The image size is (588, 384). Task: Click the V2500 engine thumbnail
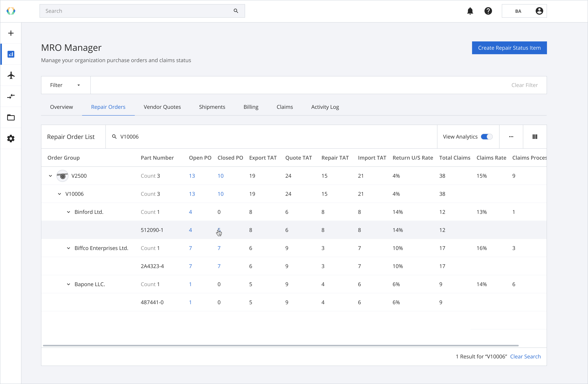pos(62,176)
